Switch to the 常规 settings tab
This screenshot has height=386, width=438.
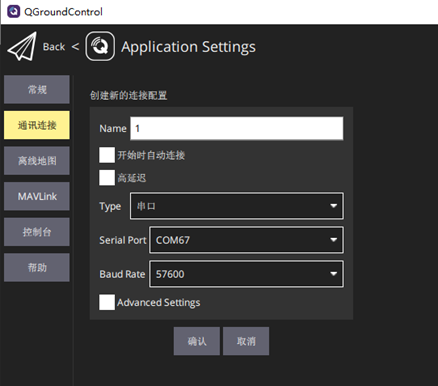[37, 89]
